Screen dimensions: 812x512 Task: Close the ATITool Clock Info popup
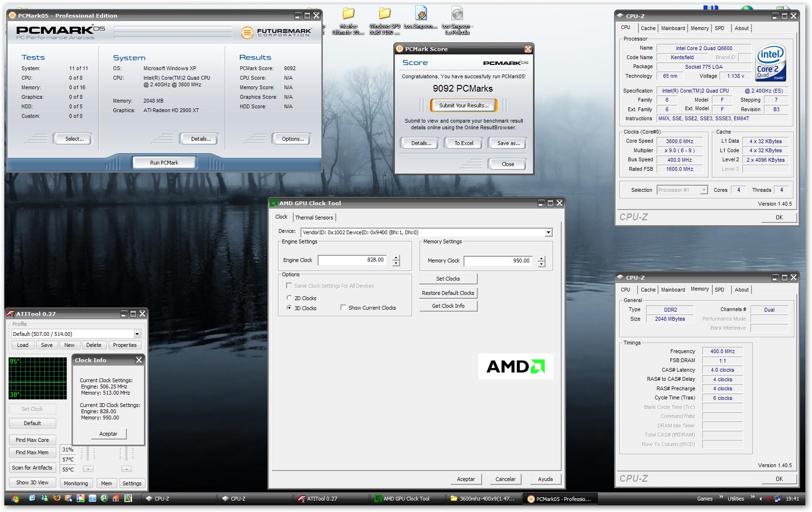click(x=139, y=360)
